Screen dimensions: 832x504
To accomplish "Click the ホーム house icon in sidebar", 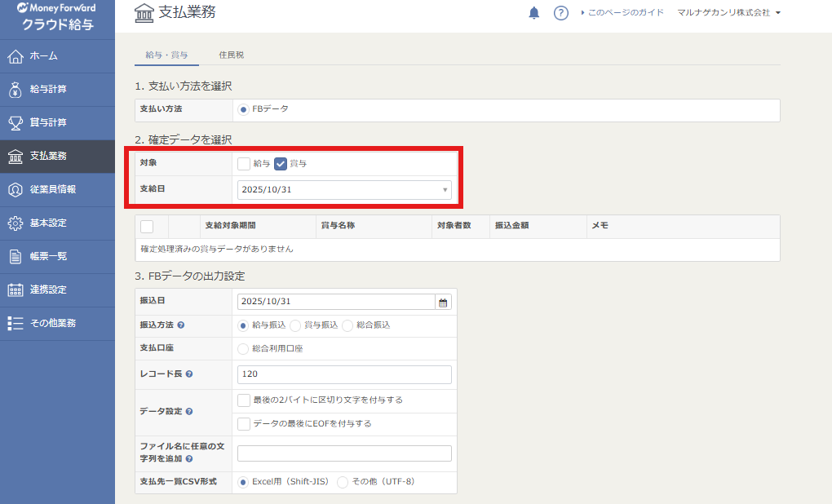I will point(15,56).
